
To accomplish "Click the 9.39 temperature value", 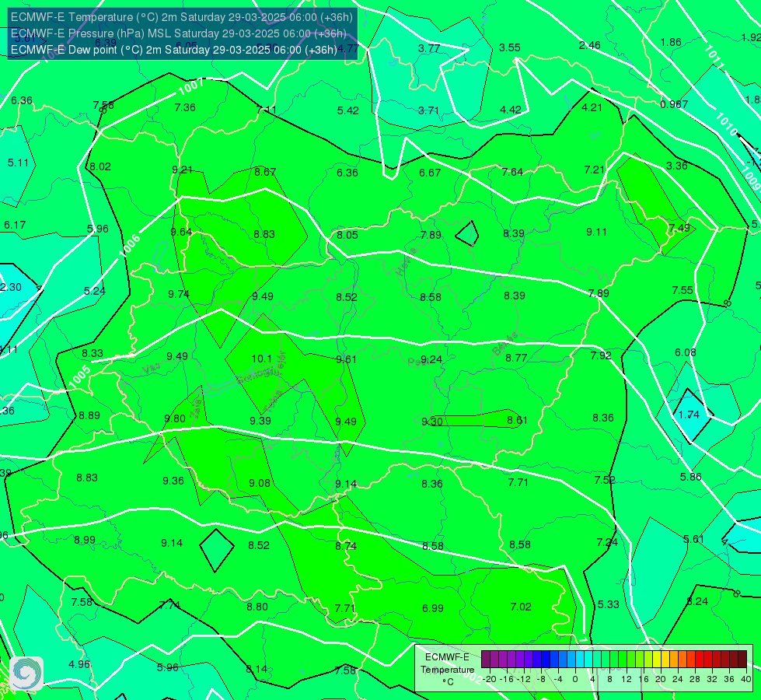I will [x=260, y=421].
